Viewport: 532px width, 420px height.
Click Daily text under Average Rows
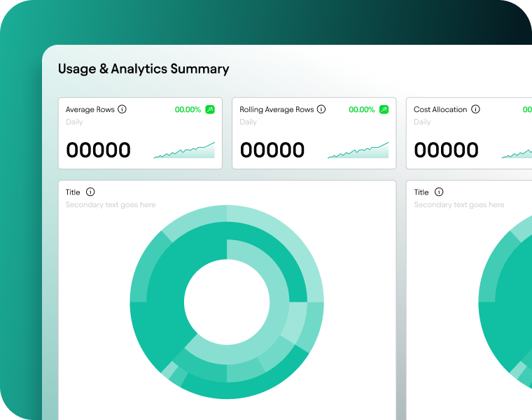pos(74,122)
